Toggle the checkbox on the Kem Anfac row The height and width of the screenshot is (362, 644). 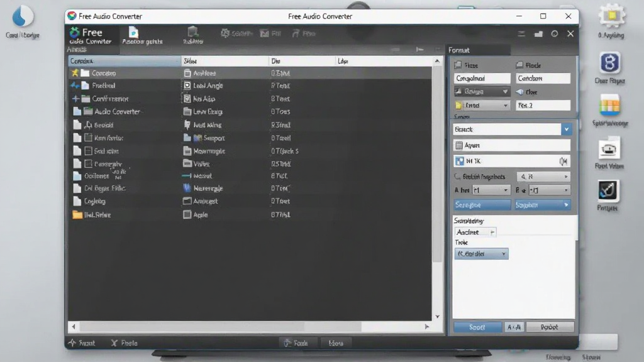tap(88, 138)
